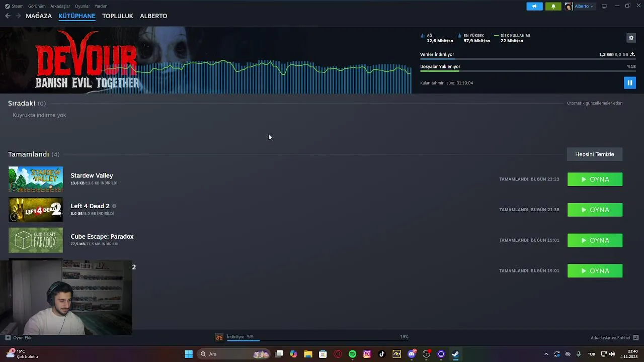
Task: Click Otomatik güncellemeler etkin link
Action: [595, 103]
